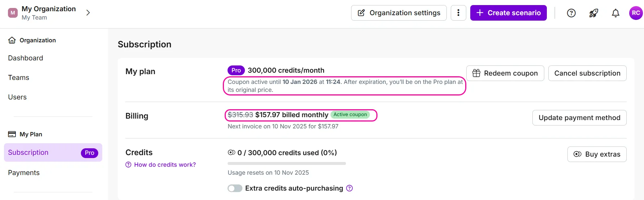
Task: Open Payments in the sidebar
Action: coord(24,173)
